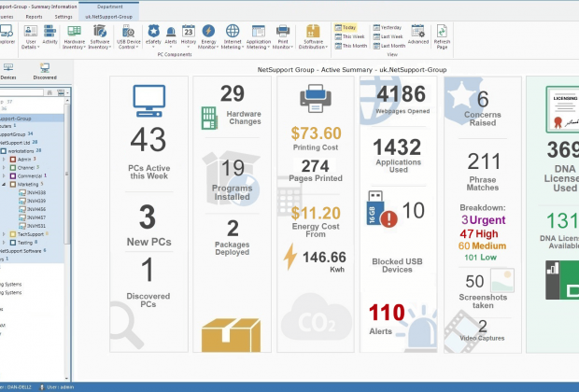Expand the Admin tree node

point(4,160)
